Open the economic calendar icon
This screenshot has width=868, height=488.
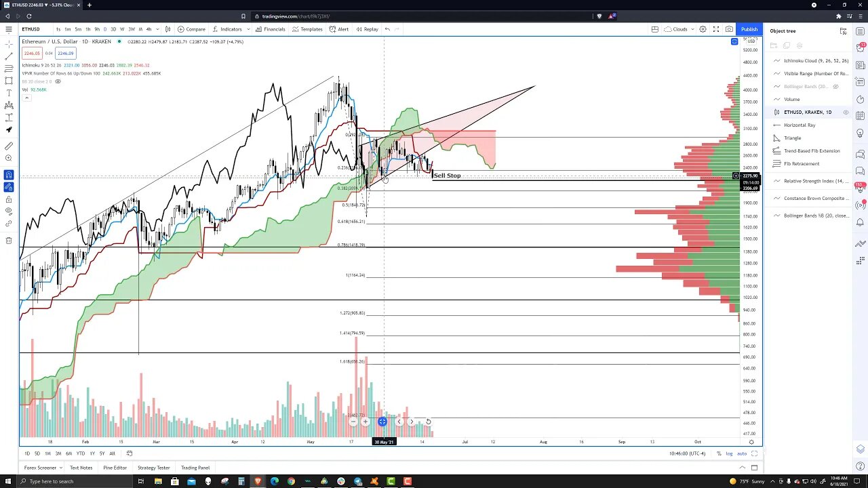point(861,117)
